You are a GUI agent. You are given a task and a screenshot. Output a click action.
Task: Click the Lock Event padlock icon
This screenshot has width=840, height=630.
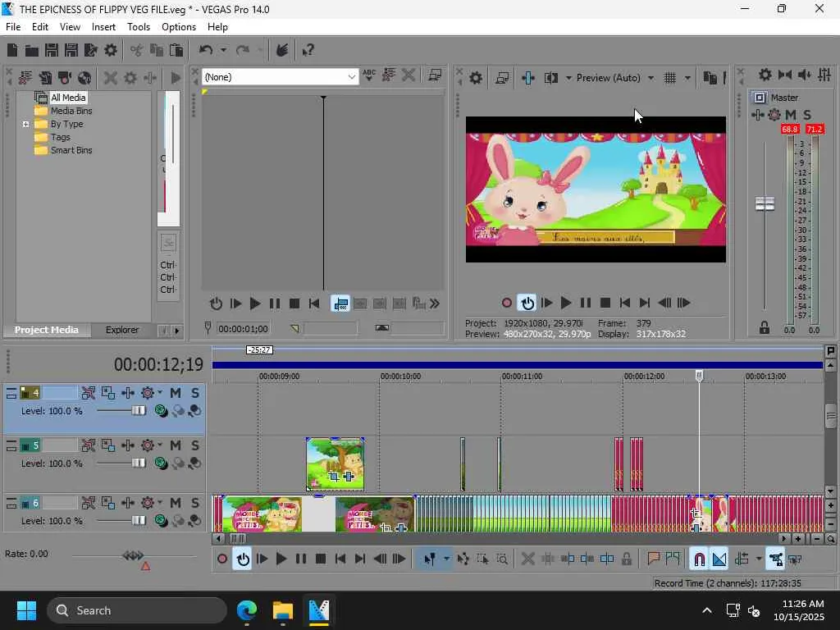[x=626, y=559]
